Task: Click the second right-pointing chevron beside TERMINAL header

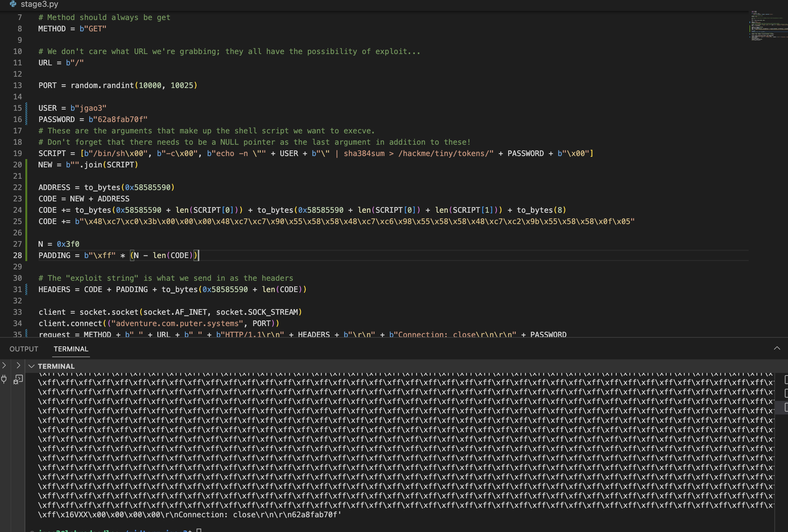Action: point(18,365)
